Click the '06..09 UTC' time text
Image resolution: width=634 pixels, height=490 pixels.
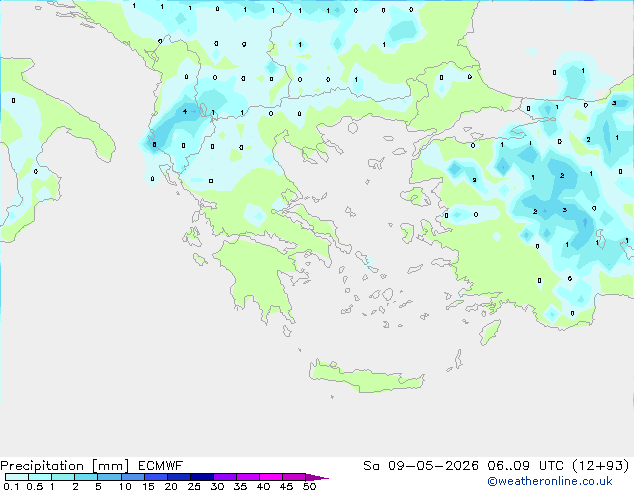(x=525, y=466)
